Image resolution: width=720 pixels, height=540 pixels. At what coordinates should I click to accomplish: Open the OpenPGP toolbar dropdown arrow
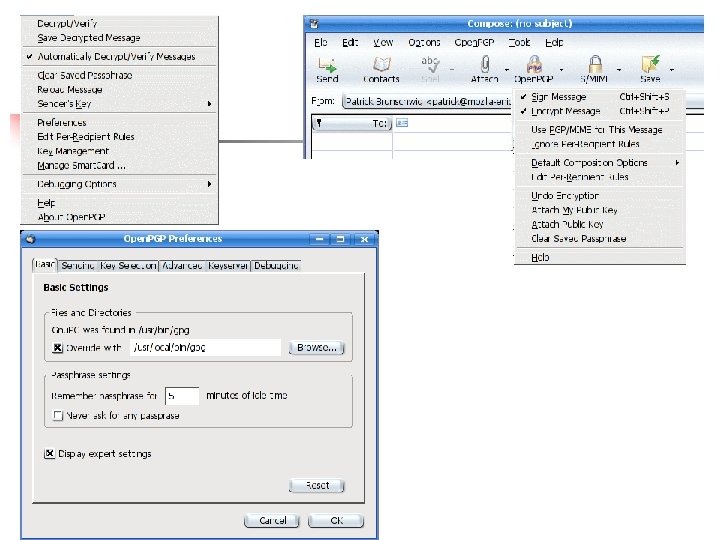tap(561, 70)
